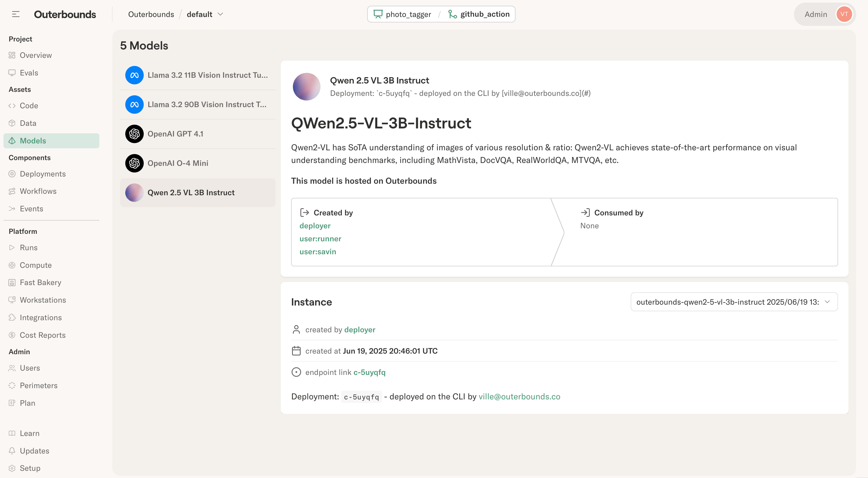Open the c-5uyqfq endpoint link
The width and height of the screenshot is (868, 478).
pyautogui.click(x=369, y=372)
